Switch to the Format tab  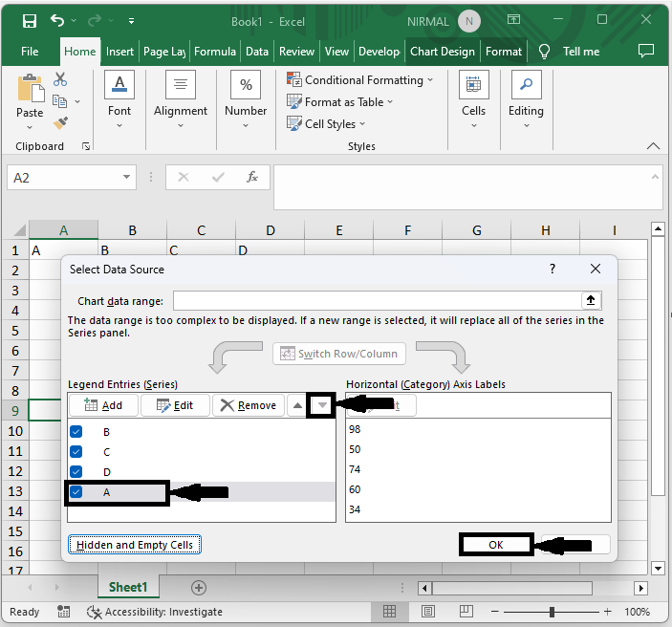[x=504, y=52]
